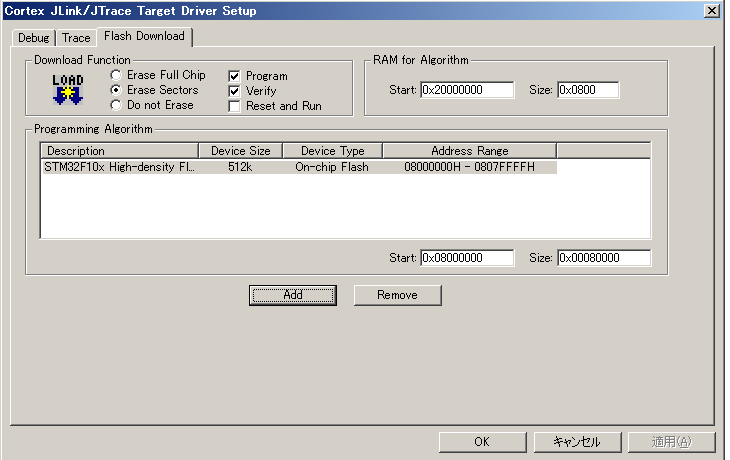Image resolution: width=730 pixels, height=460 pixels.
Task: Click the Description column header
Action: coord(120,151)
